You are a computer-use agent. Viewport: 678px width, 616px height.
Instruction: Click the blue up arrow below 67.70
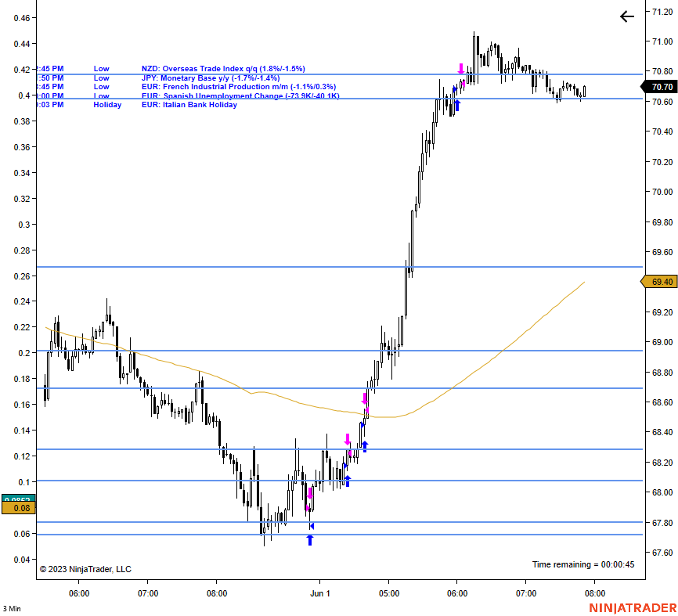309,540
